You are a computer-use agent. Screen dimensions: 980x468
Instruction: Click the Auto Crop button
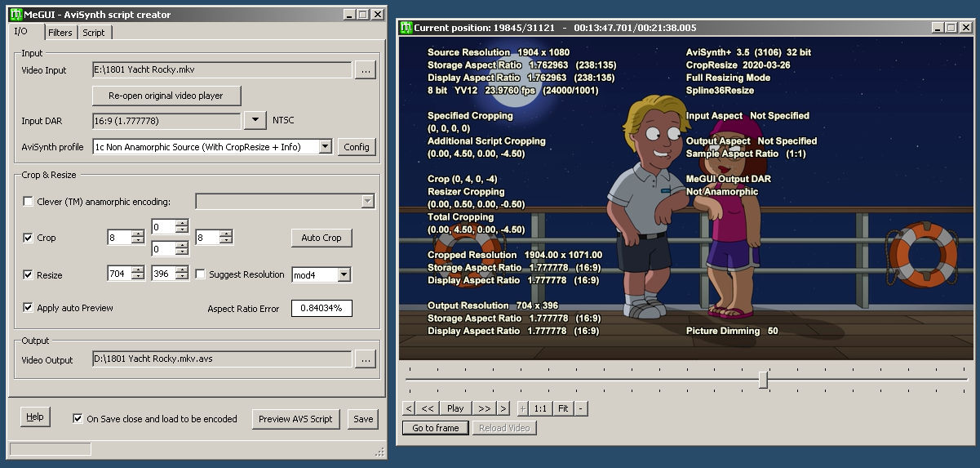tap(321, 238)
